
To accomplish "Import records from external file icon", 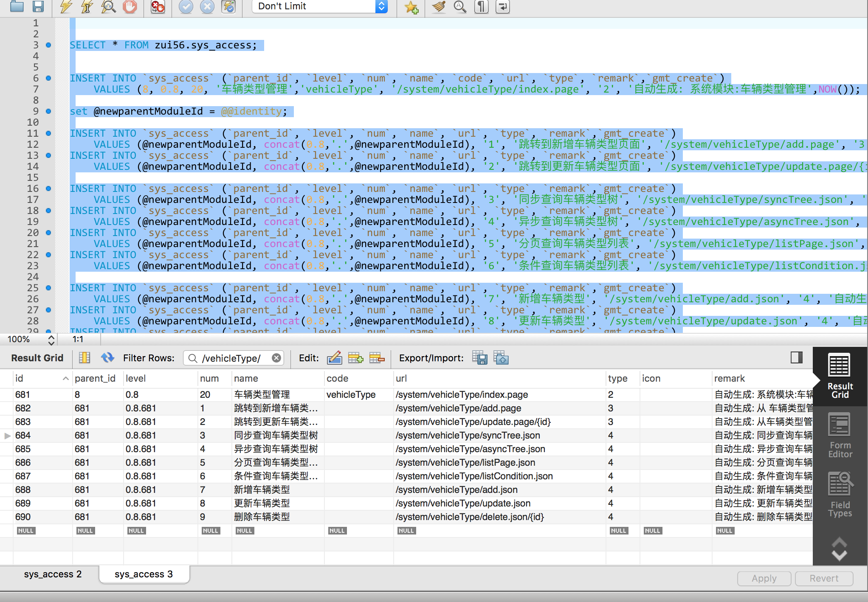I will point(501,358).
